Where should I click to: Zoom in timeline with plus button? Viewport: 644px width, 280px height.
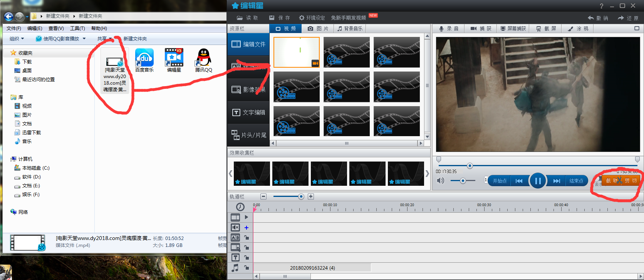311,197
